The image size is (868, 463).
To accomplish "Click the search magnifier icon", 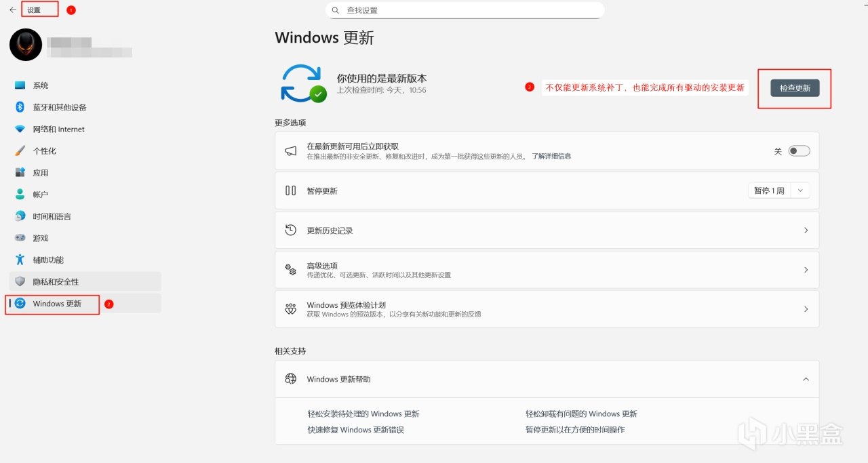I will [x=336, y=10].
